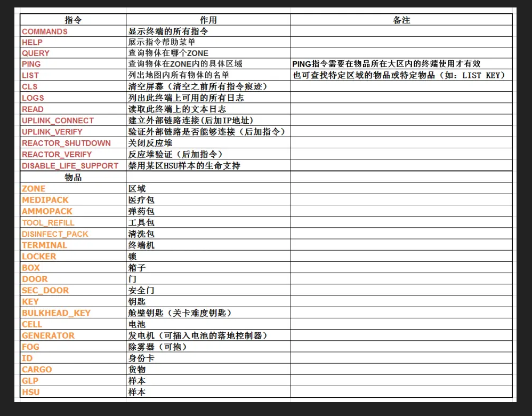Click the 反应堆验证 cell
532x416 pixels.
(x=208, y=154)
